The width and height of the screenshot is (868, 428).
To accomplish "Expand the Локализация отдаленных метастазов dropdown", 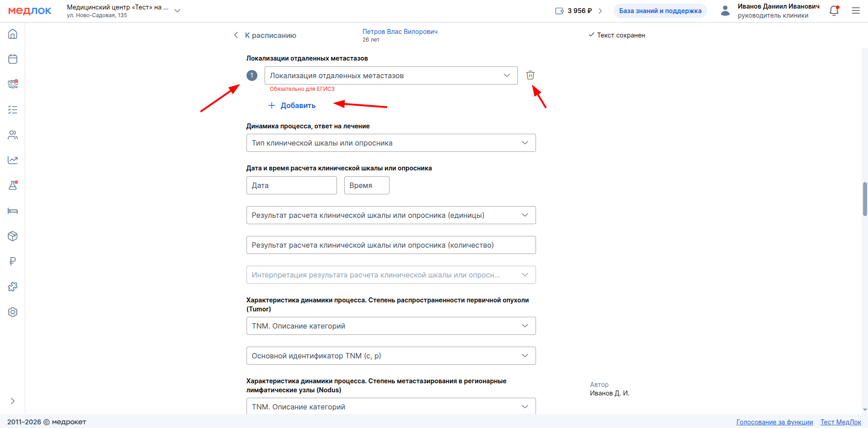I will click(391, 75).
